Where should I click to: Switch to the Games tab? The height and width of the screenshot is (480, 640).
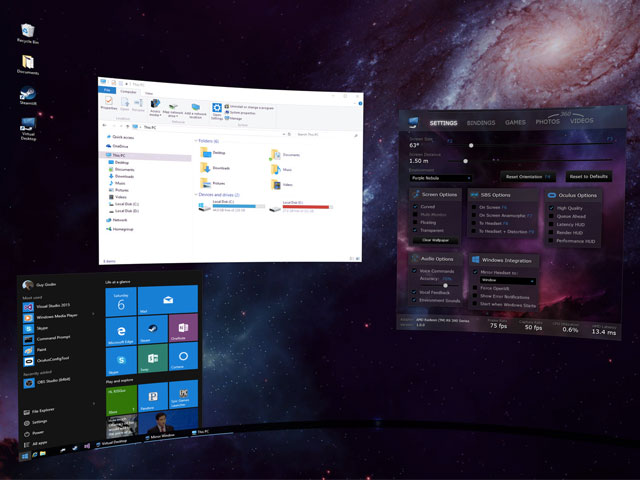pyautogui.click(x=515, y=122)
